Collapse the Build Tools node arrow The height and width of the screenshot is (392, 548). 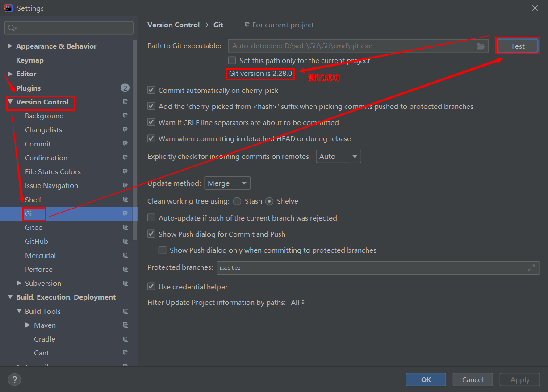(19, 311)
